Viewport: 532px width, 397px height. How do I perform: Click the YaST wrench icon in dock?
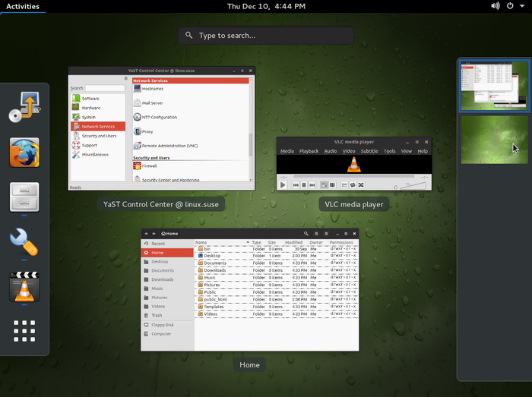click(24, 242)
